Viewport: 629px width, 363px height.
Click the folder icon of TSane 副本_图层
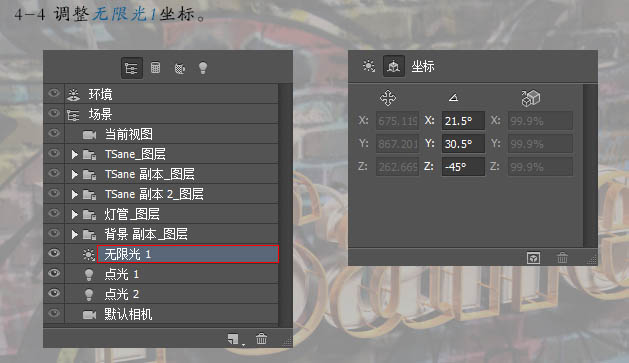(89, 174)
